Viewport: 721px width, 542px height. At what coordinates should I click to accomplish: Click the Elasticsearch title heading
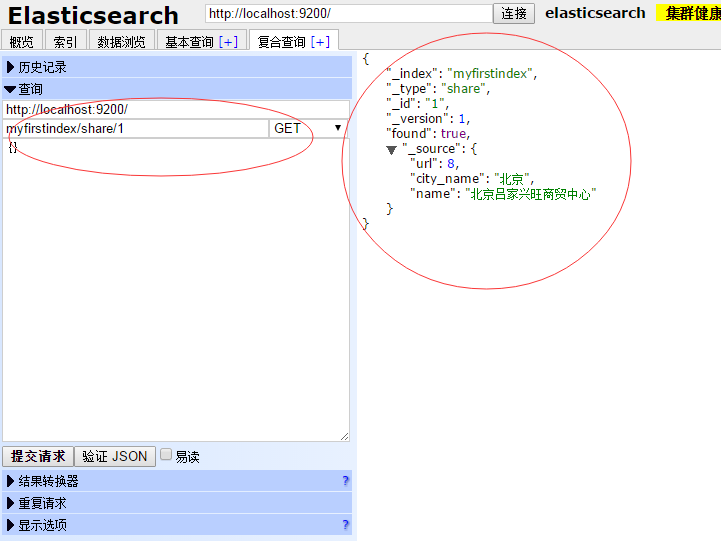pos(93,15)
